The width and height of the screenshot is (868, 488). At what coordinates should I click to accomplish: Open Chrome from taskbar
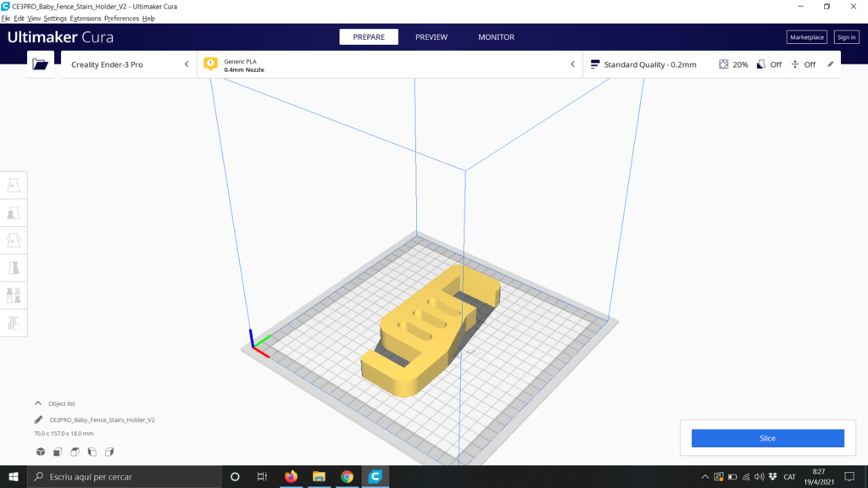[x=347, y=476]
